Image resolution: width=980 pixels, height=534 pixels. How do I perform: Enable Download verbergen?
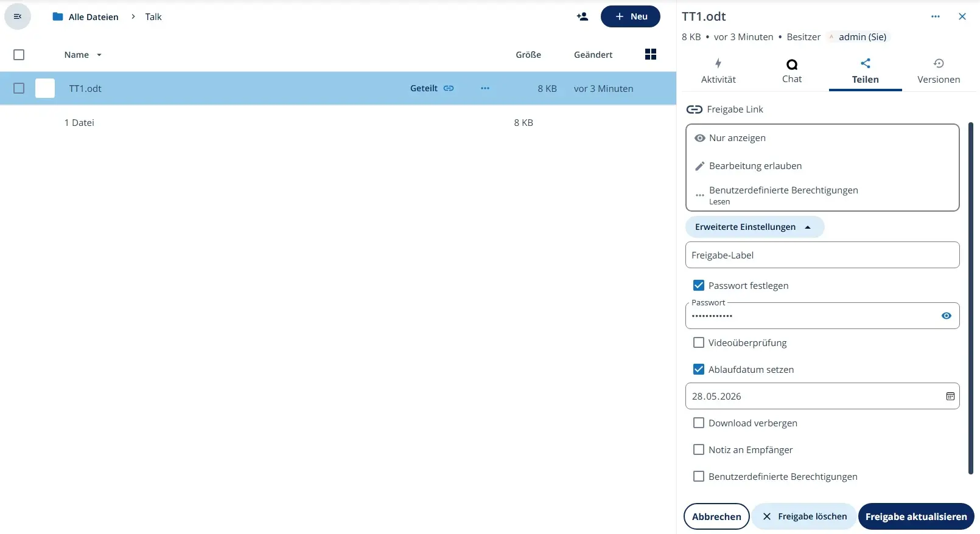click(x=699, y=423)
